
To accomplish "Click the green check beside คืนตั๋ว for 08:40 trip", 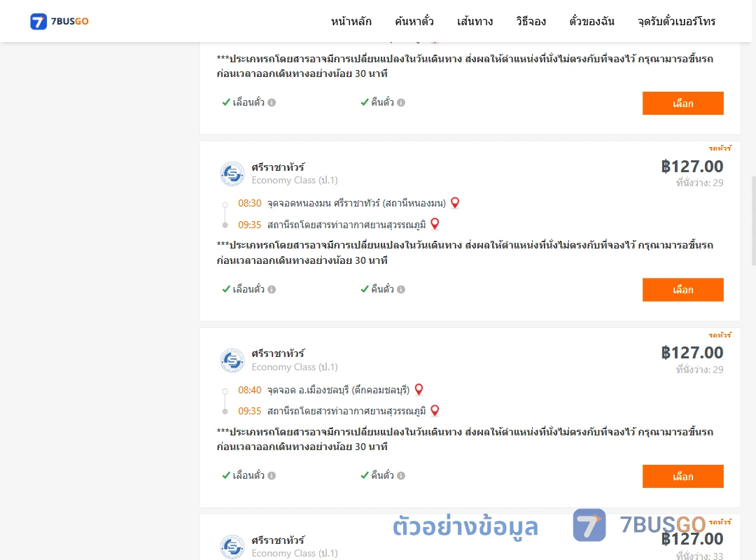I will (365, 475).
